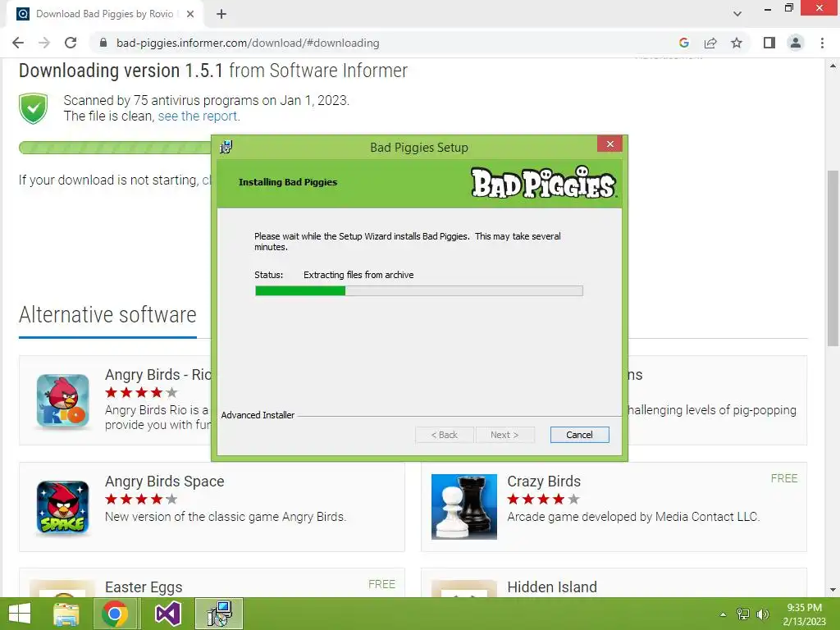
Task: Open the Chrome three-dot menu
Action: pyautogui.click(x=822, y=43)
